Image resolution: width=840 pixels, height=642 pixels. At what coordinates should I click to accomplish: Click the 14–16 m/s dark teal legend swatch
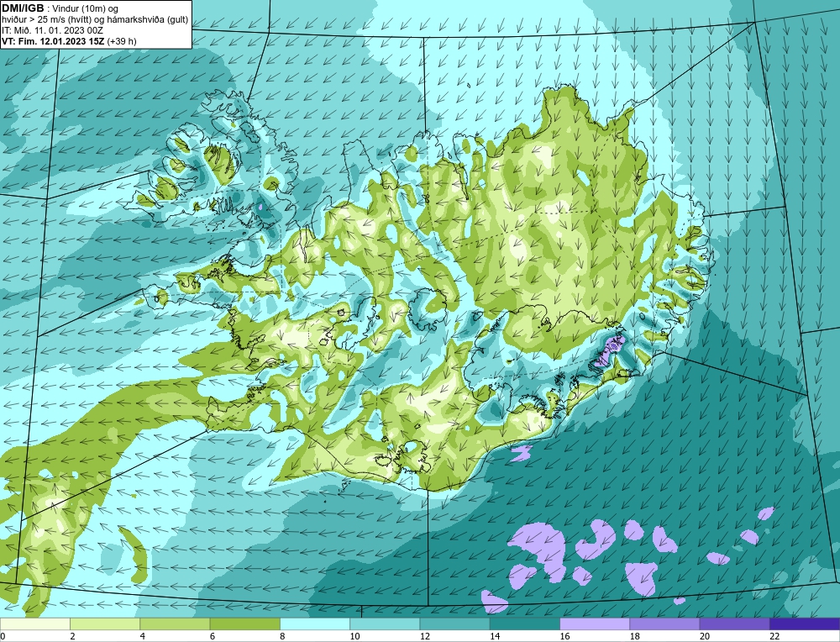point(525,624)
